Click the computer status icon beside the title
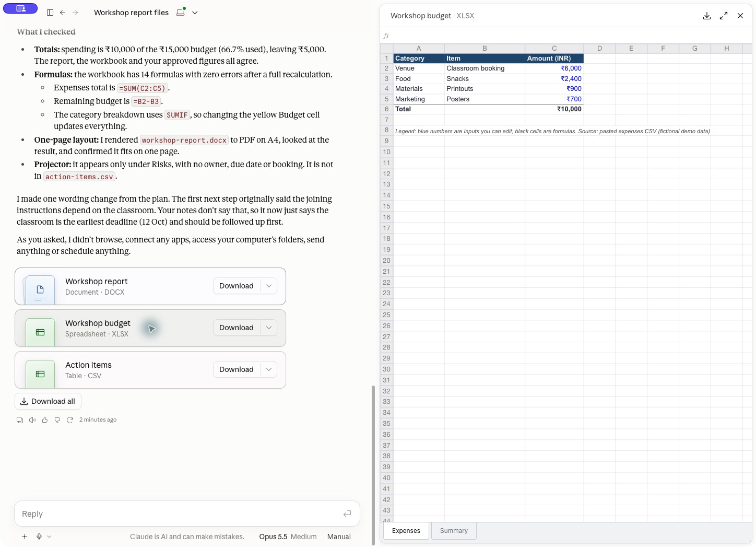 [x=181, y=12]
